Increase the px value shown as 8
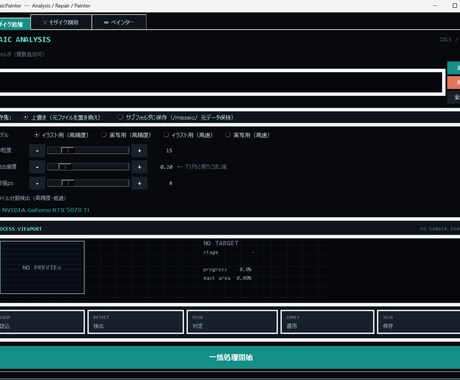 coord(139,183)
